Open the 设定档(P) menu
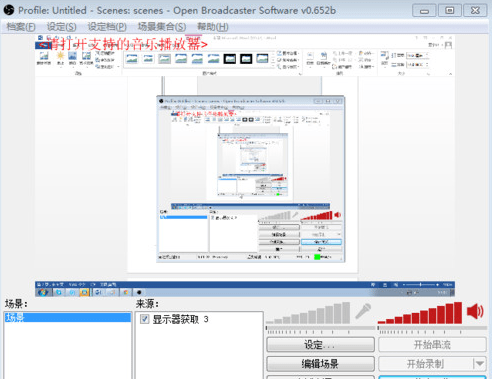Image resolution: width=492 pixels, height=379 pixels. [107, 27]
